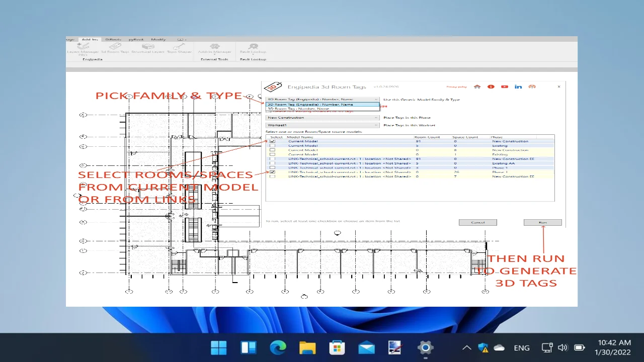Viewport: 644px width, 362px height.
Task: Open the New Construction phase dropdown
Action: (x=323, y=118)
